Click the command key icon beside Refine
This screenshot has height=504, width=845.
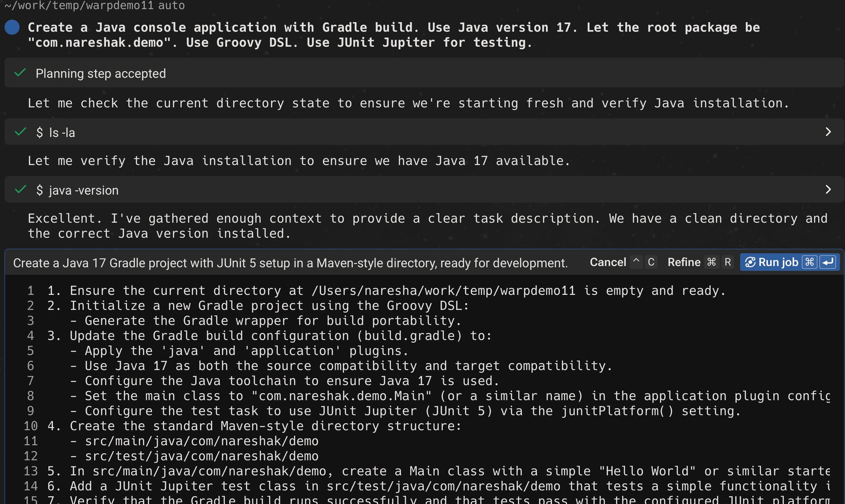(x=711, y=263)
